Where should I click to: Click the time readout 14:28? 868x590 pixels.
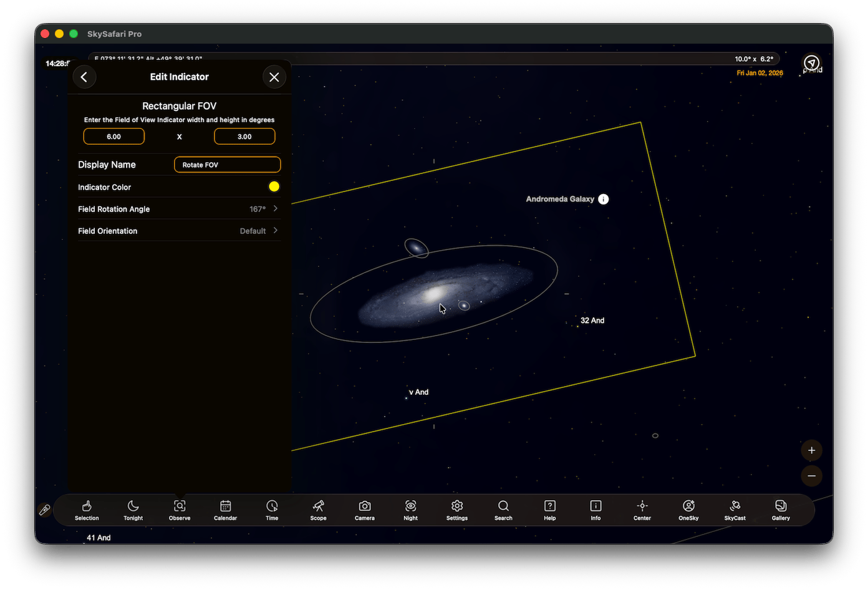[57, 64]
